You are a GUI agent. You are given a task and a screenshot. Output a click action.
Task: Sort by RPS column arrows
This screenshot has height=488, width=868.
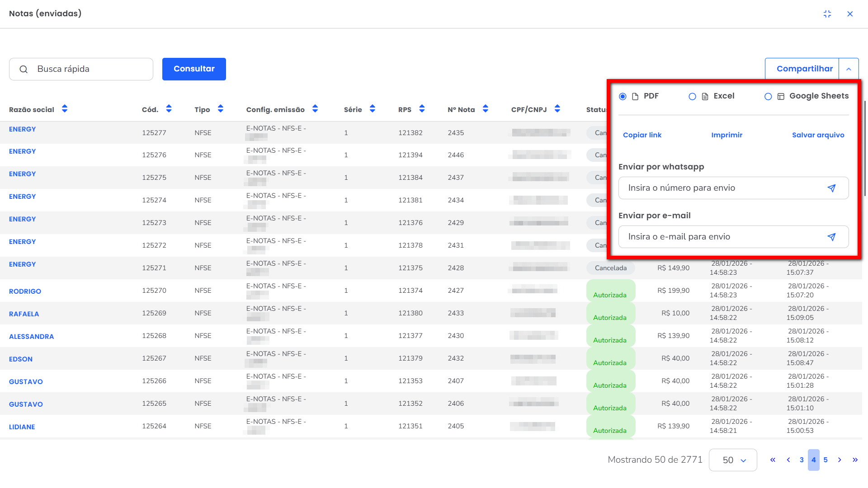point(422,109)
